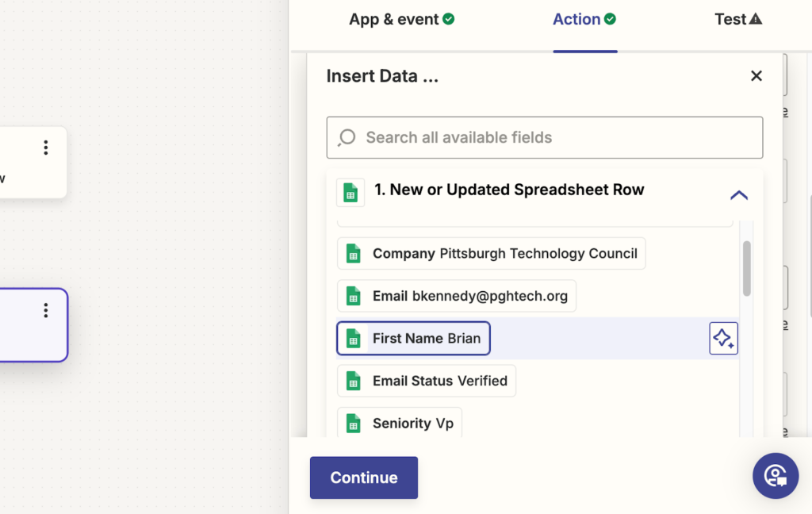
Task: Switch to the Action tab
Action: click(x=584, y=20)
